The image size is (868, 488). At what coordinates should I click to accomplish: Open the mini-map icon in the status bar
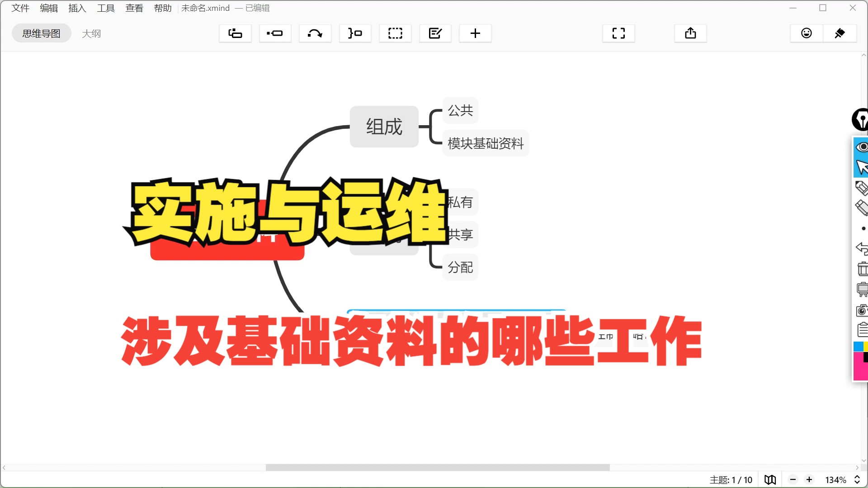(770, 480)
